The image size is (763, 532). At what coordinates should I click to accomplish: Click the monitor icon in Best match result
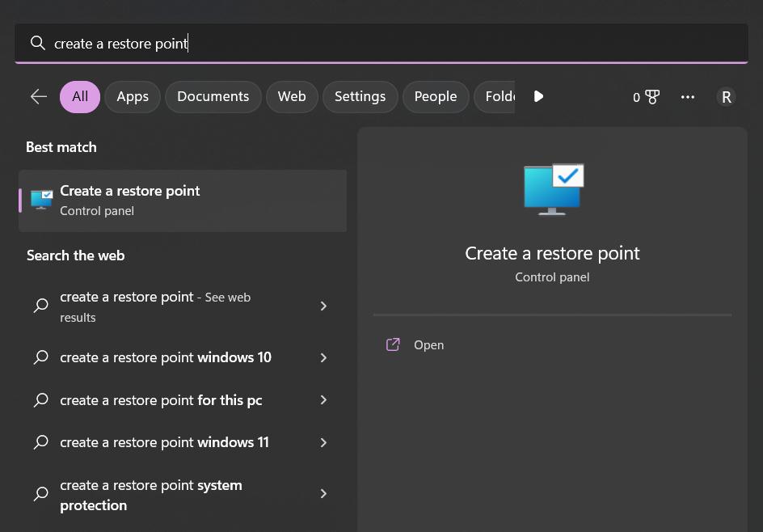pyautogui.click(x=41, y=200)
